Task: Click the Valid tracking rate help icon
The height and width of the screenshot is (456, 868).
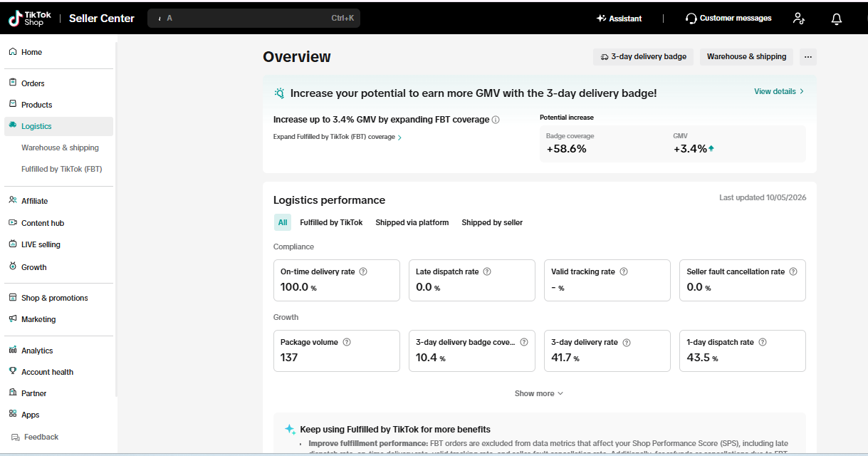Action: pos(624,271)
